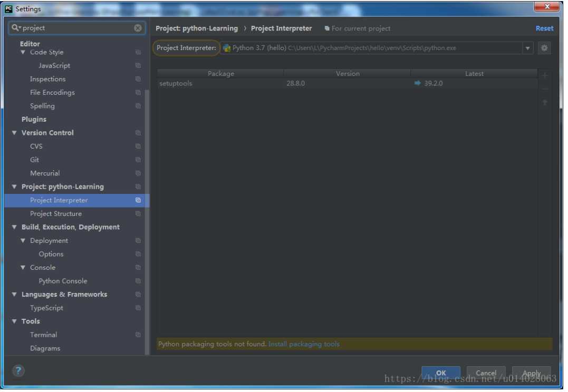Click the project-level icon beside Git
Image resolution: width=568 pixels, height=392 pixels.
tap(138, 160)
